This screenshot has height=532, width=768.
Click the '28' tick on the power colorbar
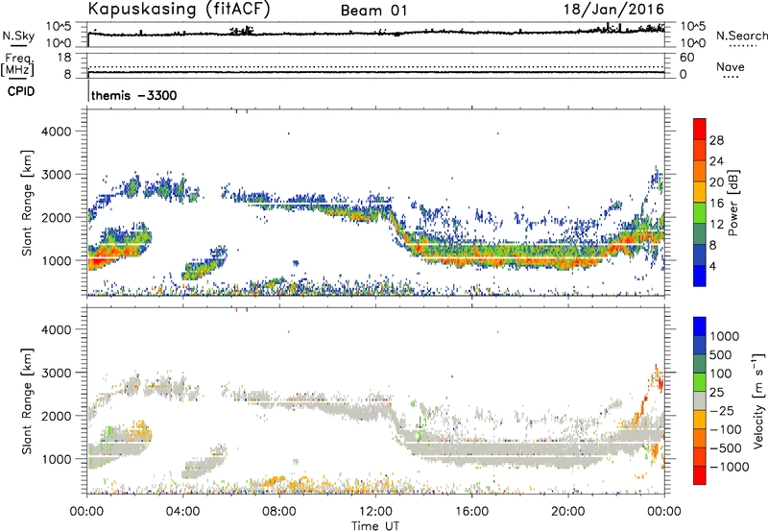coord(716,140)
